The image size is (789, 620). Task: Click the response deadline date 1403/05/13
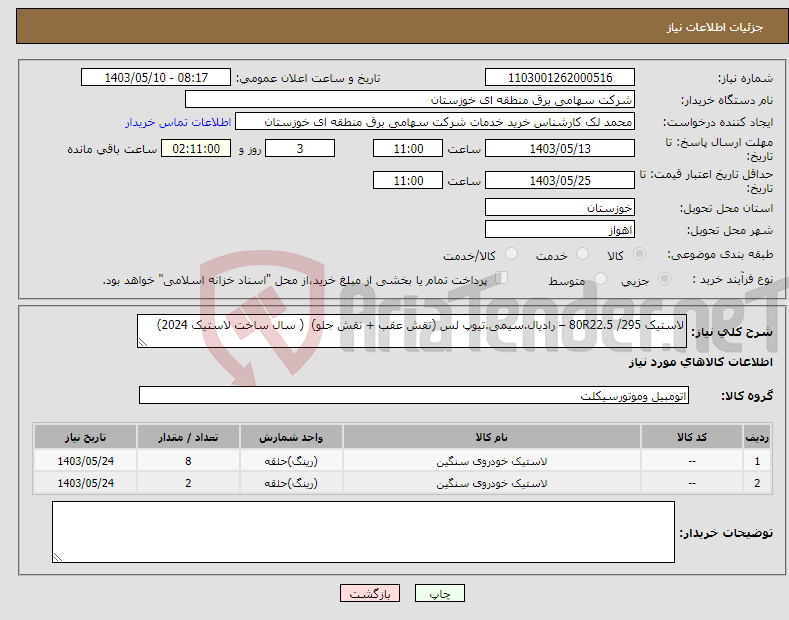pos(560,148)
